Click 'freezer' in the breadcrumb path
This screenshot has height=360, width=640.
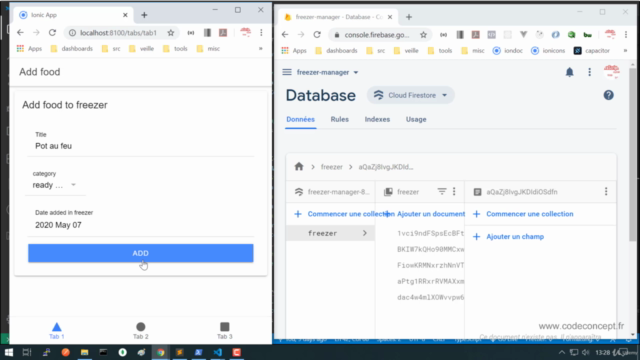pyautogui.click(x=331, y=167)
